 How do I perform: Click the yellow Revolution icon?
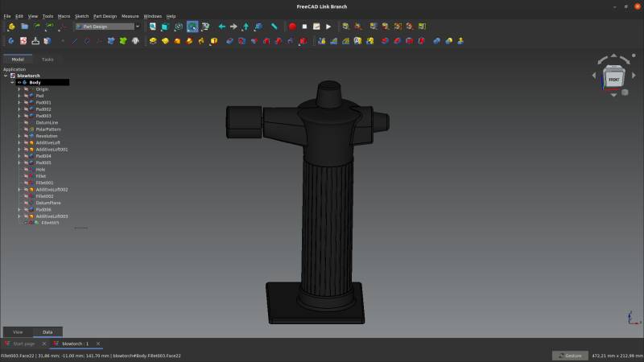(x=165, y=41)
